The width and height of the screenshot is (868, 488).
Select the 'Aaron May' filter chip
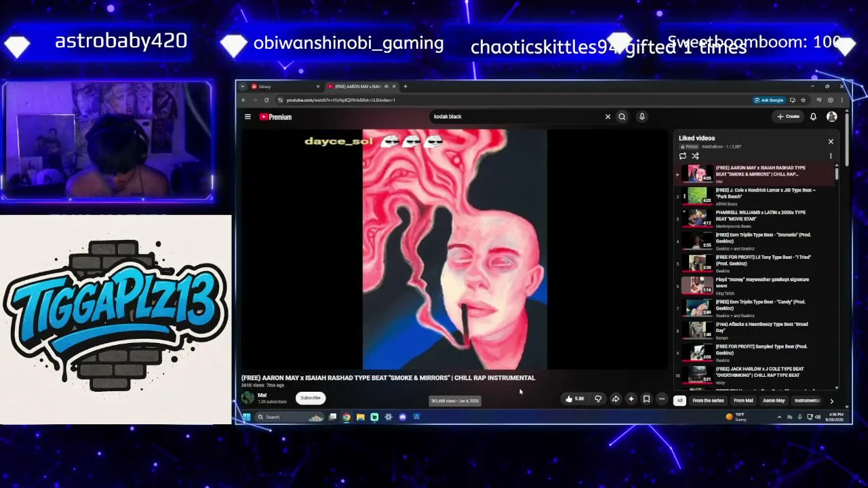774,401
